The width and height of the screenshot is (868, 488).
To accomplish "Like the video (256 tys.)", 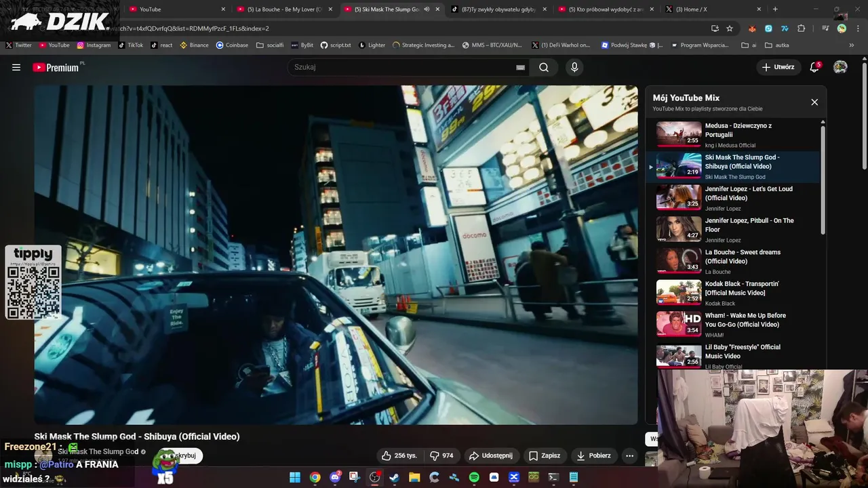I will coord(399,455).
